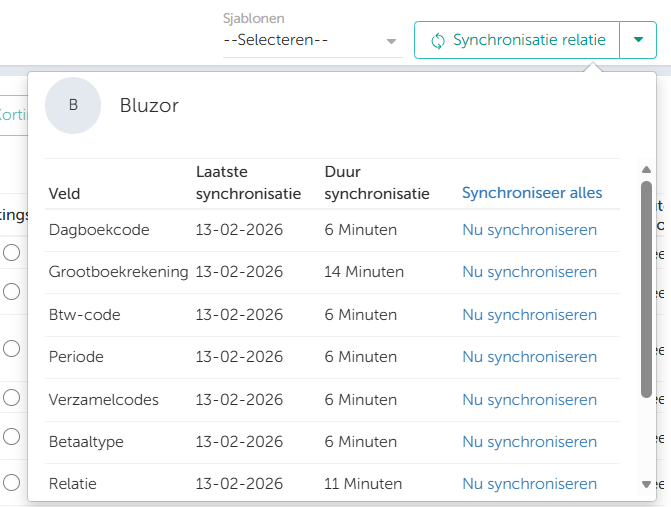The width and height of the screenshot is (671, 507).
Task: Click Nu synchroniseren in the Periode row
Action: (529, 357)
